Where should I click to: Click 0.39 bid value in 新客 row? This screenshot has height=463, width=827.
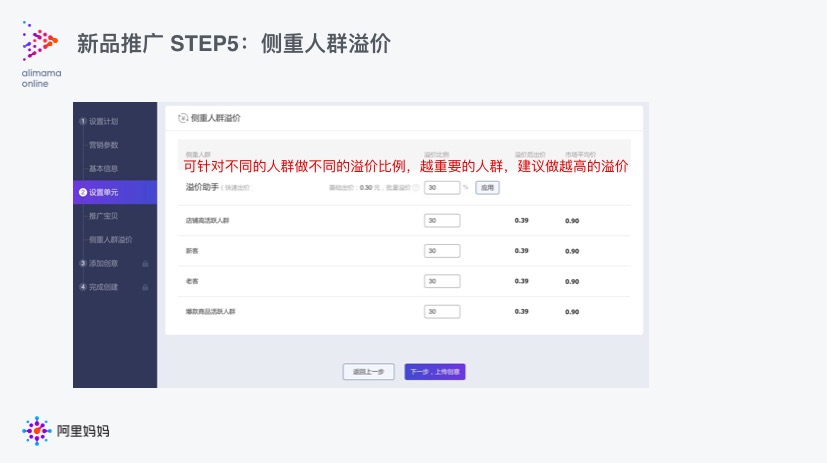tap(522, 251)
